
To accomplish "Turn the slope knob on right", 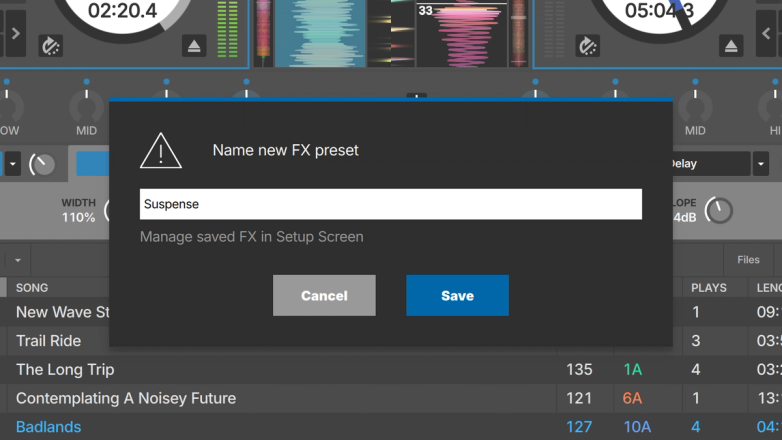I will [718, 210].
